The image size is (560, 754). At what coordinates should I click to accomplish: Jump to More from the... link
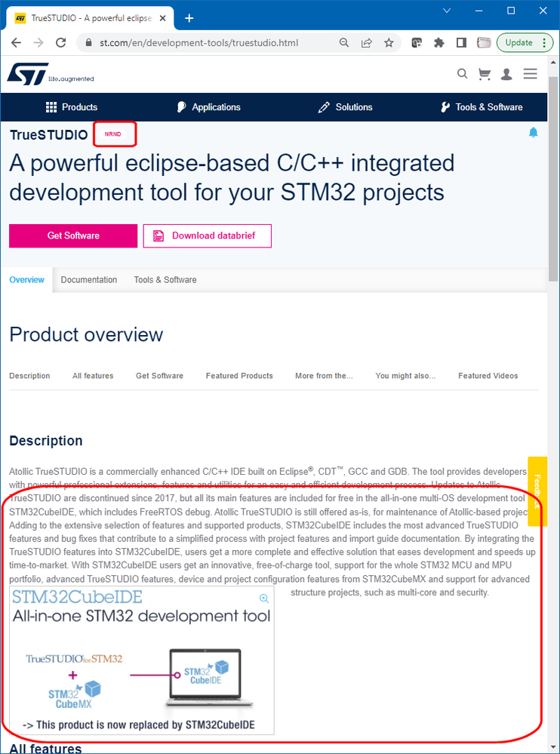pos(324,376)
